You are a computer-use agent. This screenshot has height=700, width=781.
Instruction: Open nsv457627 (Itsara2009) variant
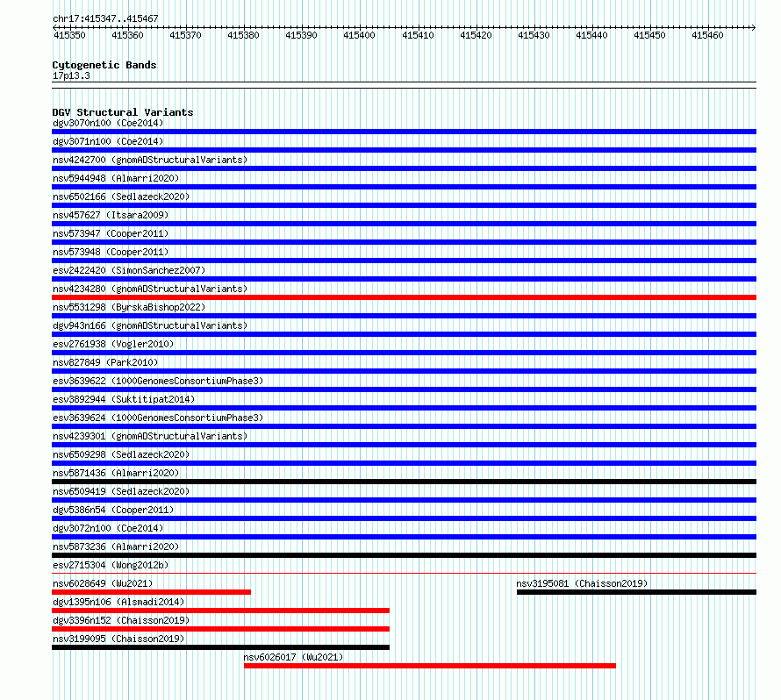[111, 215]
